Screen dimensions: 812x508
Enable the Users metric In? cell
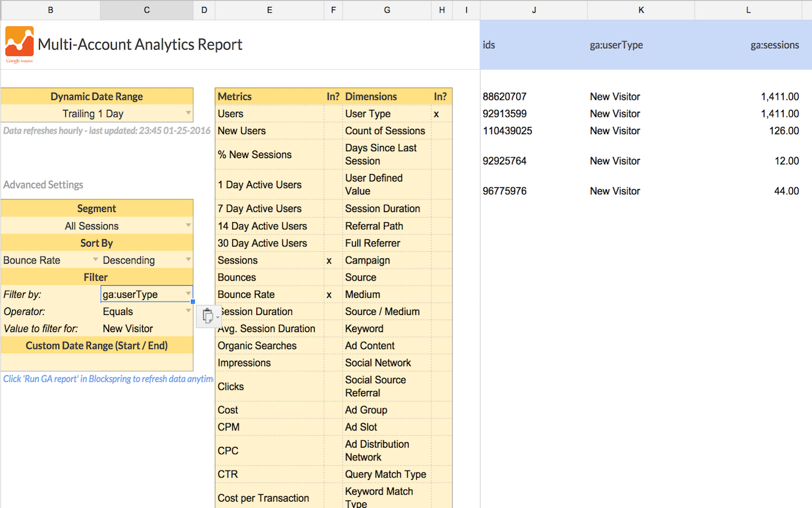click(331, 113)
